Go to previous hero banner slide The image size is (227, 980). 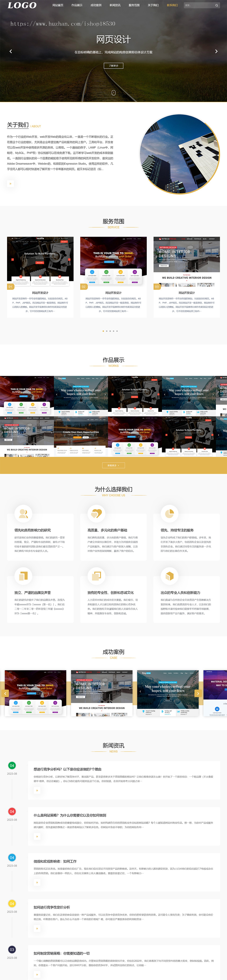pos(11,51)
